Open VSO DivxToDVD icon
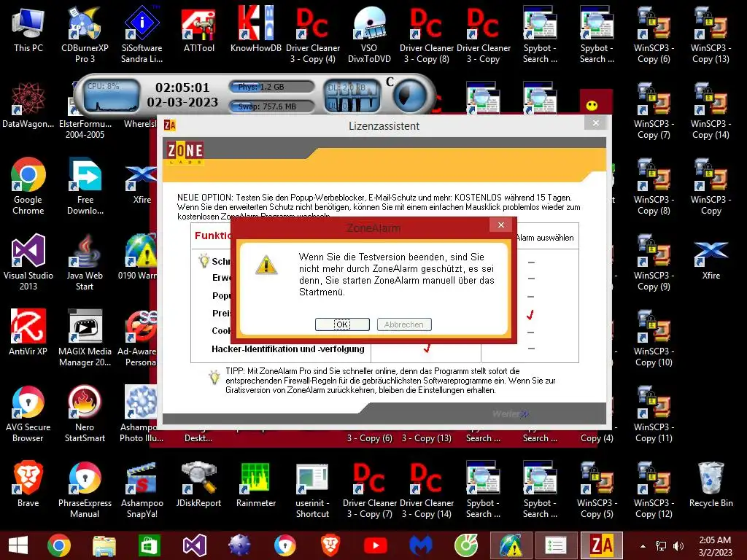Image resolution: width=747 pixels, height=560 pixels. tap(369, 35)
